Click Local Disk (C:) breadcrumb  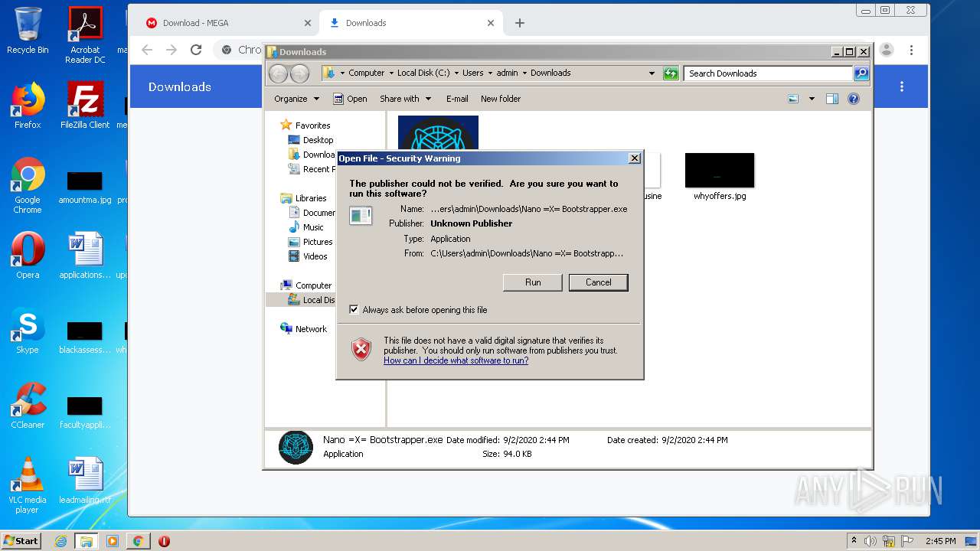(423, 73)
